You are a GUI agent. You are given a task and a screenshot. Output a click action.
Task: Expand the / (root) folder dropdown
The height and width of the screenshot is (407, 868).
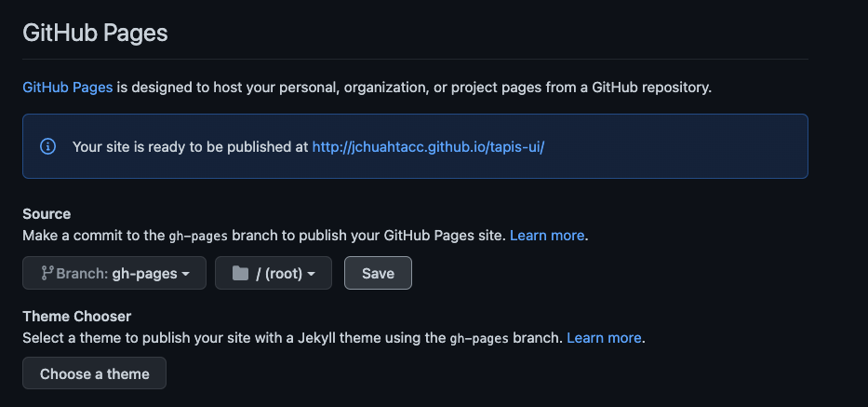coord(274,273)
